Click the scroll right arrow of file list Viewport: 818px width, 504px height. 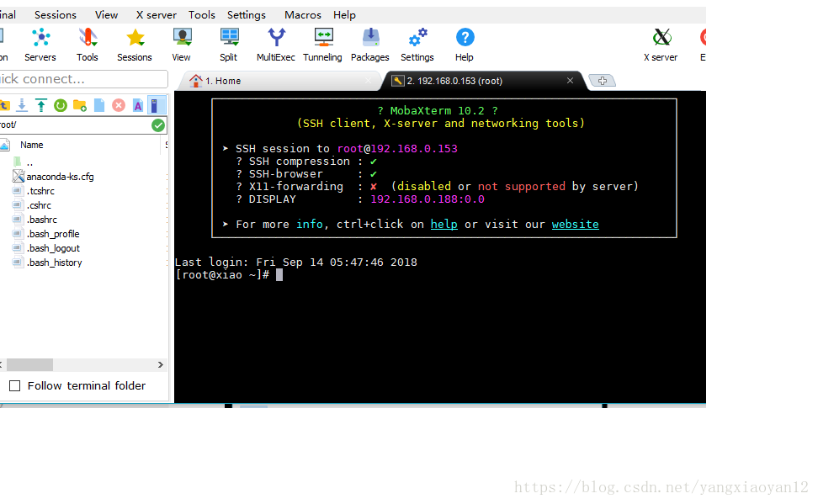click(161, 364)
